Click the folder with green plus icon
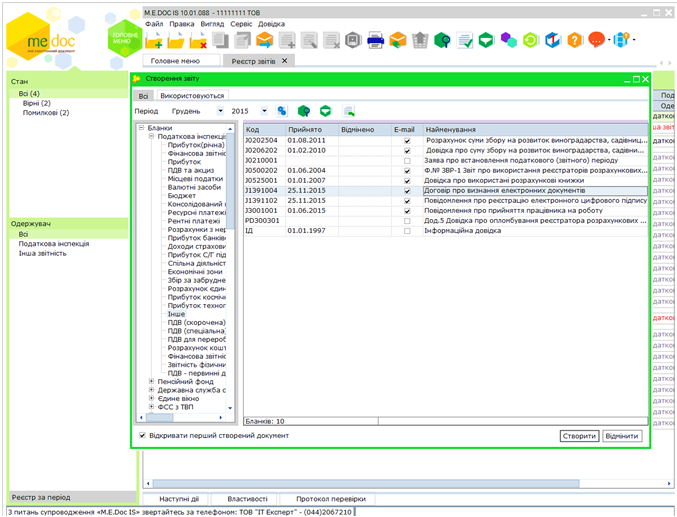Image resolution: width=677 pixels, height=517 pixels. 154,40
